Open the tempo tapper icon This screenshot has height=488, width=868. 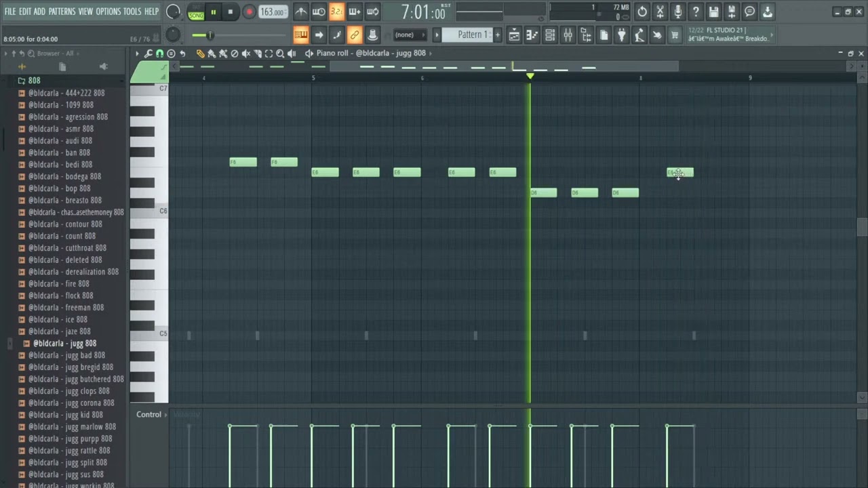640,35
